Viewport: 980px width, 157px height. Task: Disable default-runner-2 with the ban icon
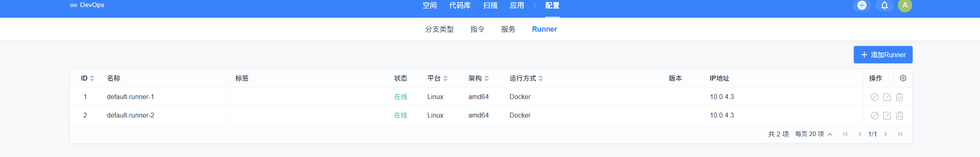874,115
